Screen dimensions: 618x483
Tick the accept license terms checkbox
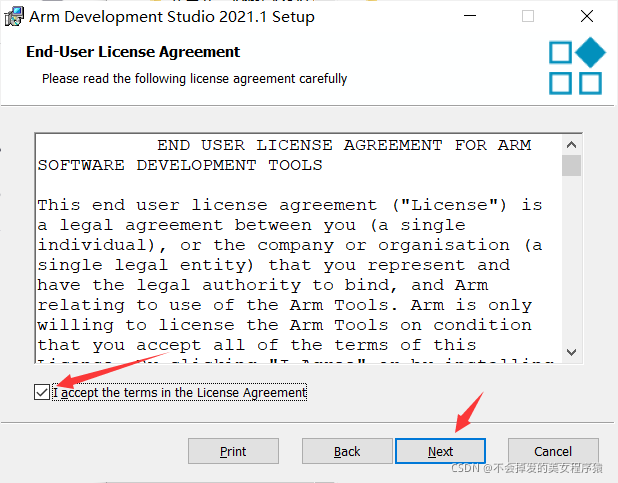(42, 392)
